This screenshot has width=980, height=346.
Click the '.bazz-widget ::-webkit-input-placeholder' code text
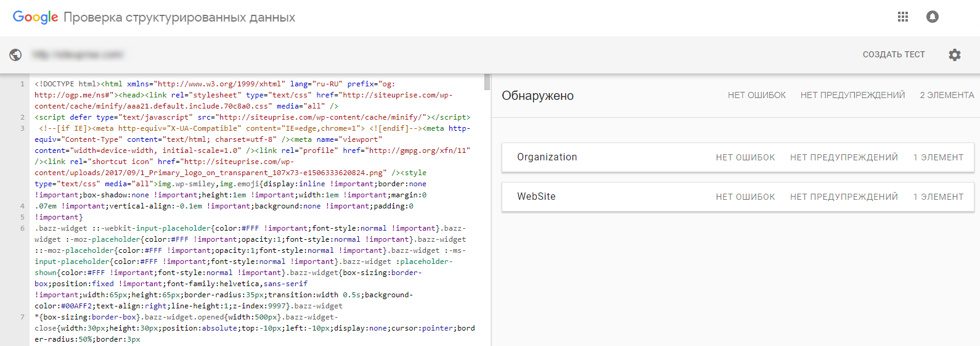click(x=123, y=228)
